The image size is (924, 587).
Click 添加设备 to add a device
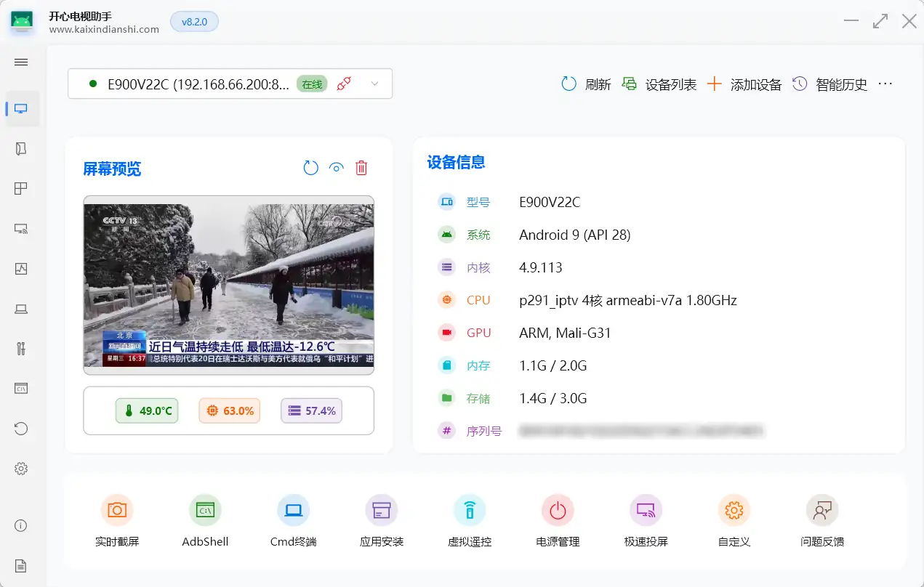pyautogui.click(x=744, y=84)
